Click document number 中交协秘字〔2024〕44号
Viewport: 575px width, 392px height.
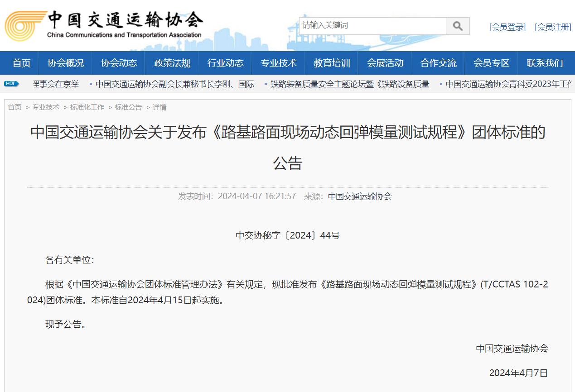[x=288, y=235]
